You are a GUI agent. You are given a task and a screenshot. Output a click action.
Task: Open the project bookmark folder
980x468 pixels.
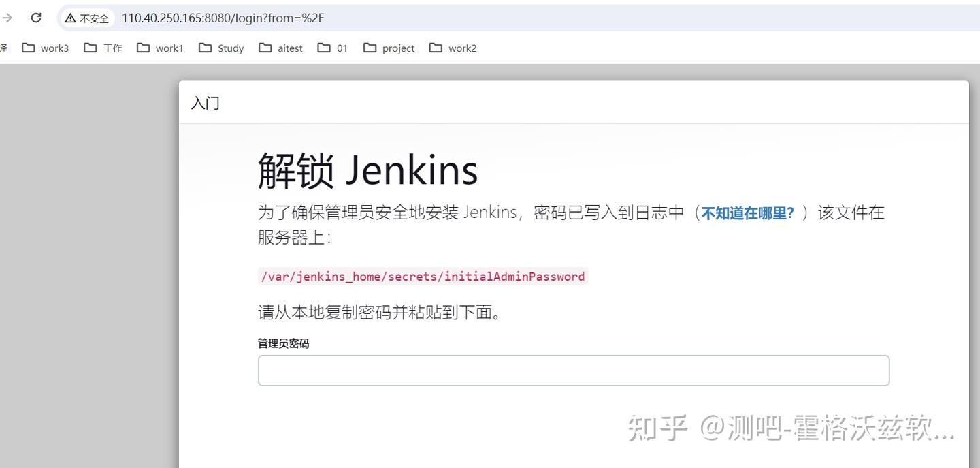388,48
